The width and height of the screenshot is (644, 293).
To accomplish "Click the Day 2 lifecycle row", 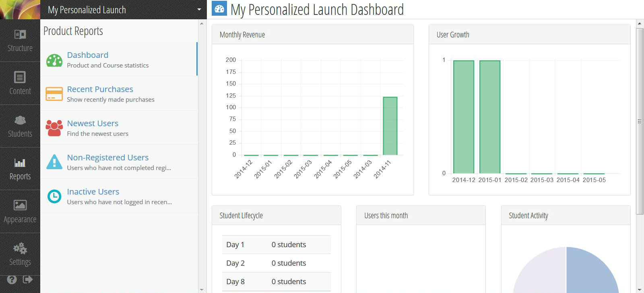I will tap(277, 263).
